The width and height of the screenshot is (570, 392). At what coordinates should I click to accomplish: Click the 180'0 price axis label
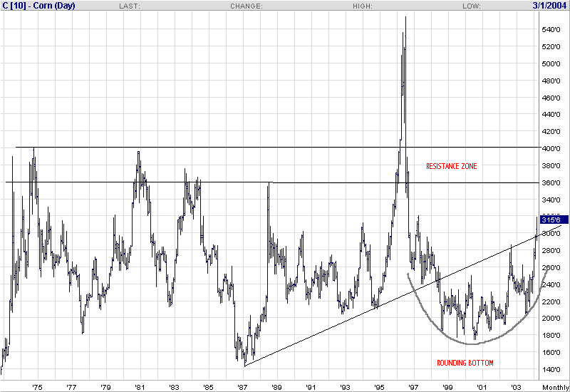click(551, 335)
